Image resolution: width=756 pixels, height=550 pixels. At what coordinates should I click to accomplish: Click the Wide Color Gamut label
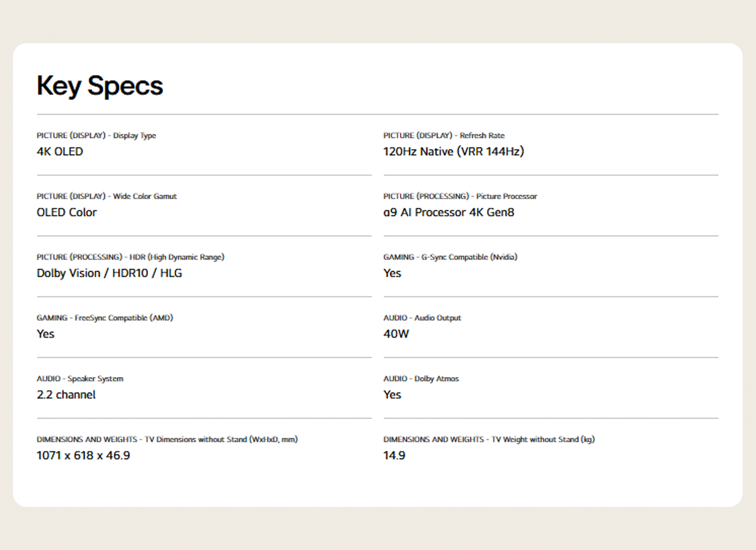coord(106,197)
